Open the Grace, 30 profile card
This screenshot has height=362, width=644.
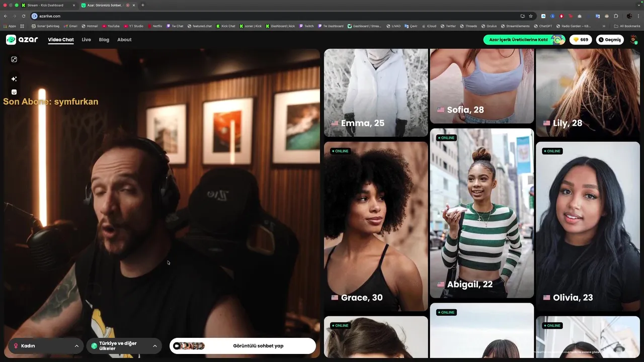coord(376,226)
